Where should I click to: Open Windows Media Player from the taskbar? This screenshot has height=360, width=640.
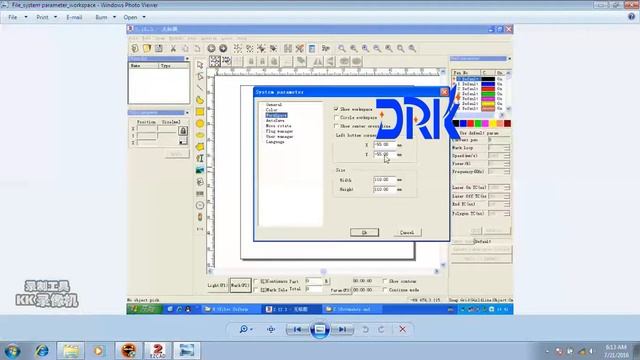pos(98,351)
